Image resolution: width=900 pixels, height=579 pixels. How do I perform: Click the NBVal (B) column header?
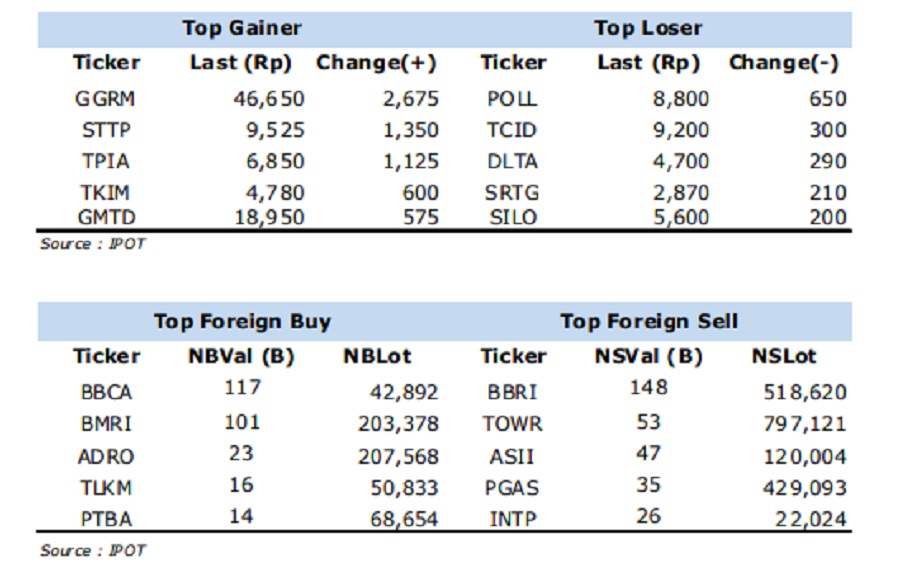click(241, 356)
